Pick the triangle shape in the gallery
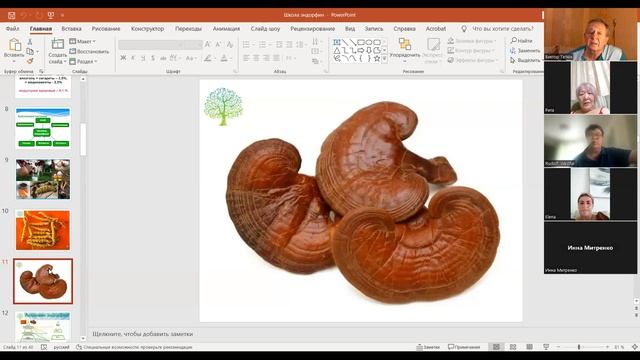The width and height of the screenshot is (640, 360). (337, 50)
